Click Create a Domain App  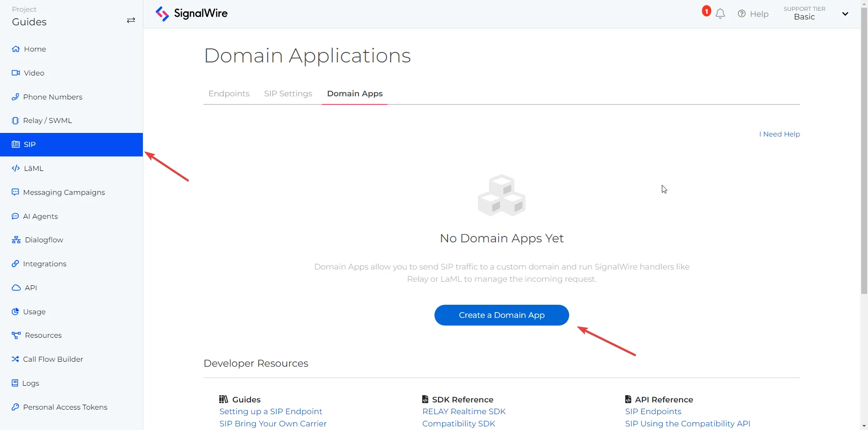[x=501, y=315]
